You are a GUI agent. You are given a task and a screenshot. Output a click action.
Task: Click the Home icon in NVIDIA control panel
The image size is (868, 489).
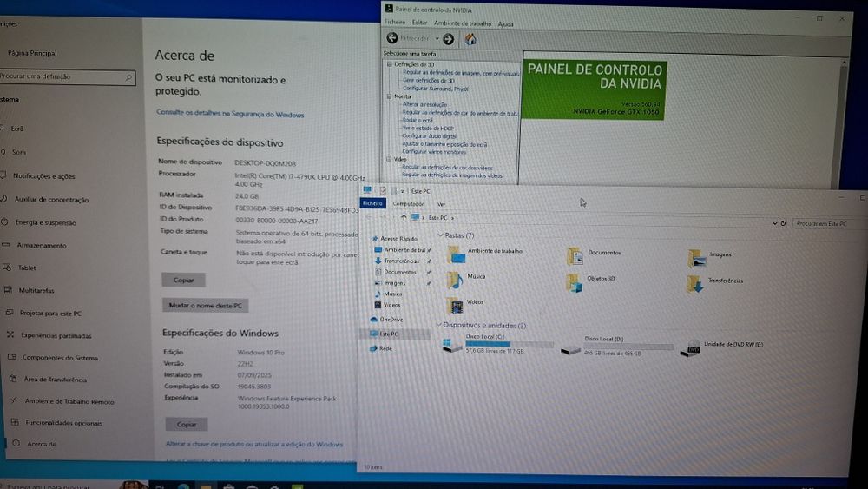(x=470, y=39)
